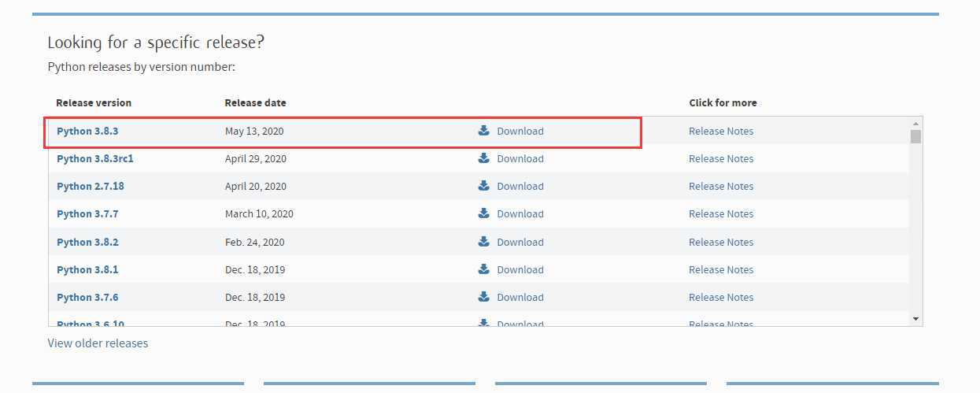This screenshot has width=980, height=393.
Task: Open the Python 3.8.3 release link
Action: point(87,132)
